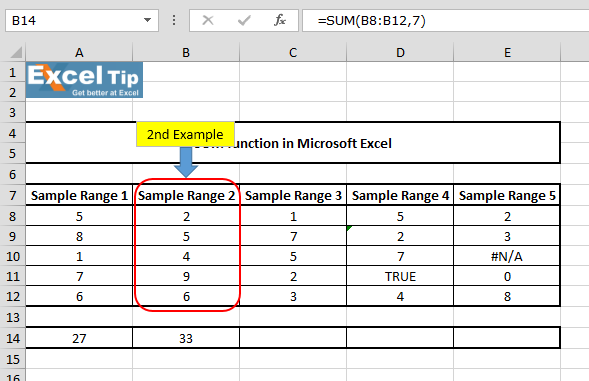Select cell B14 containing 33
Screen dimensions: 589x381
(x=186, y=338)
